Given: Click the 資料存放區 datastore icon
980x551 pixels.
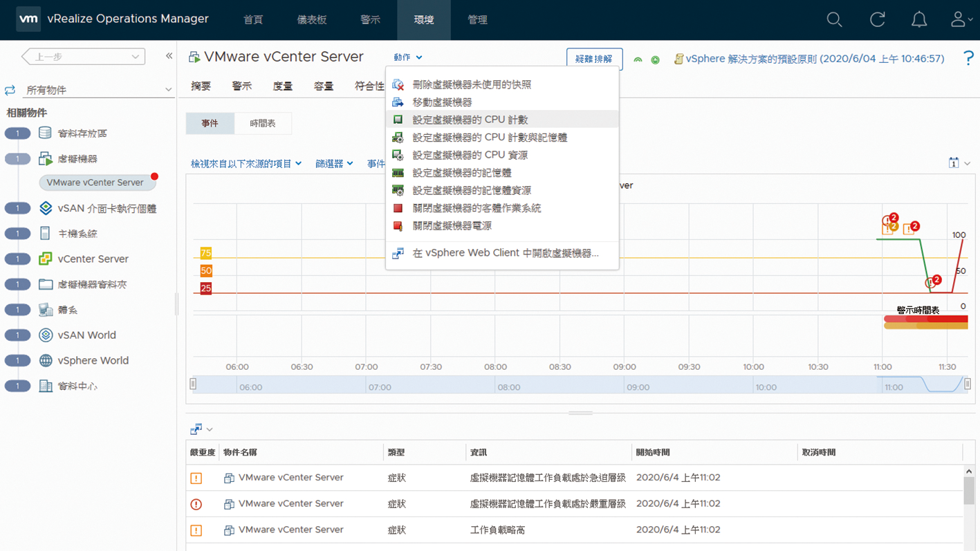Looking at the screenshot, I should tap(45, 133).
